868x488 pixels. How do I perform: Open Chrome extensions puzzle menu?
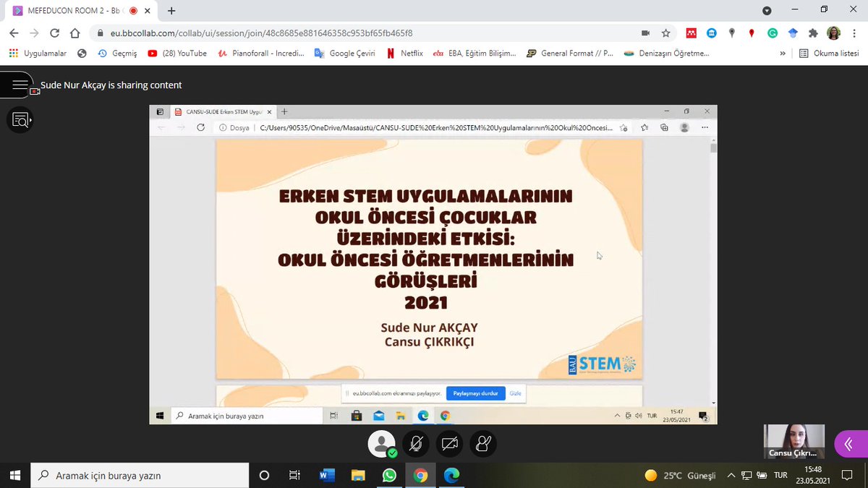(x=813, y=33)
